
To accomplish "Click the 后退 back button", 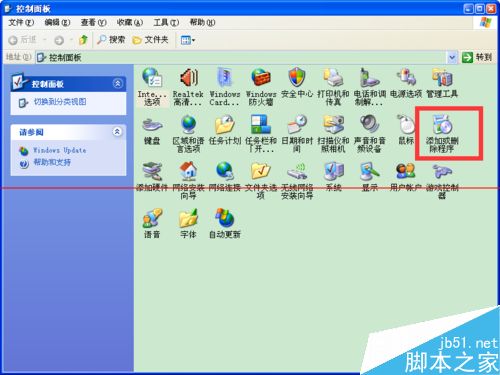I will (23, 40).
